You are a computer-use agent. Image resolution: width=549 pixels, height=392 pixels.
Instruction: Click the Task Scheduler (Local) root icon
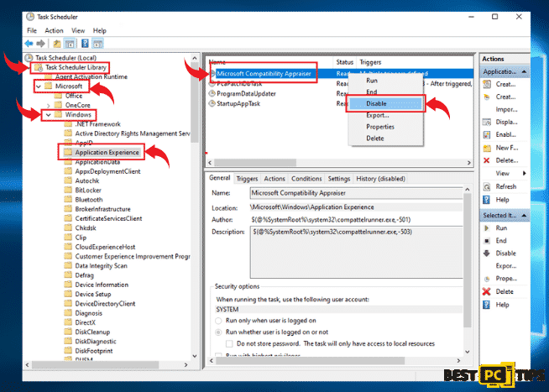point(29,57)
